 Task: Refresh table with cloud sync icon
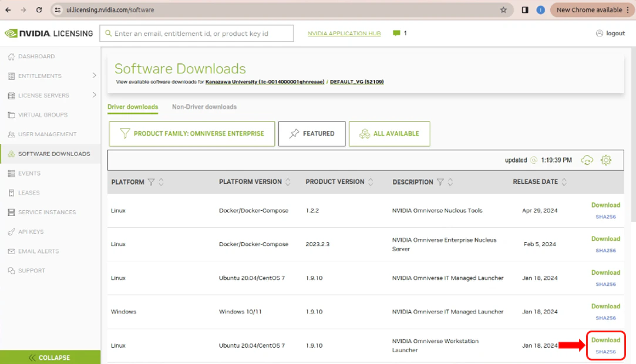587,160
